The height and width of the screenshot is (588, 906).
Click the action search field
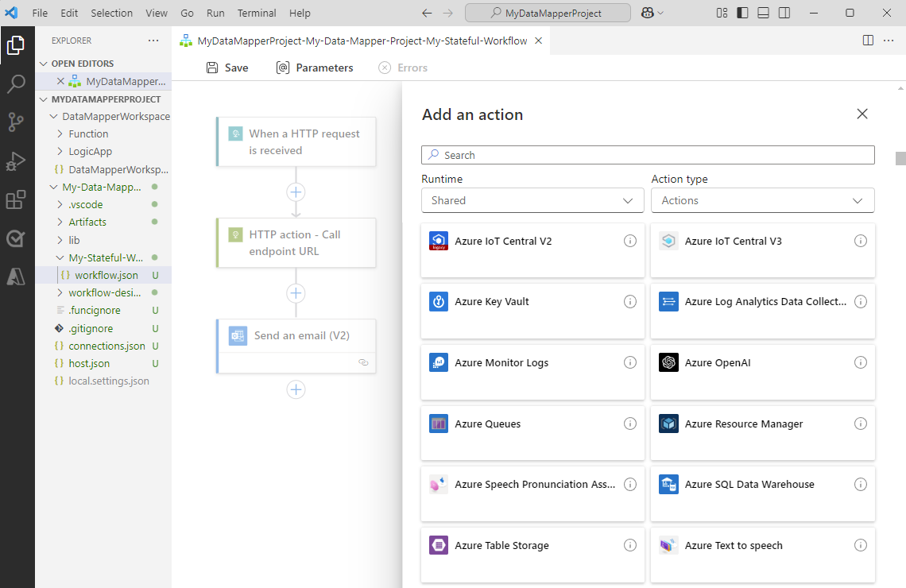coord(647,154)
